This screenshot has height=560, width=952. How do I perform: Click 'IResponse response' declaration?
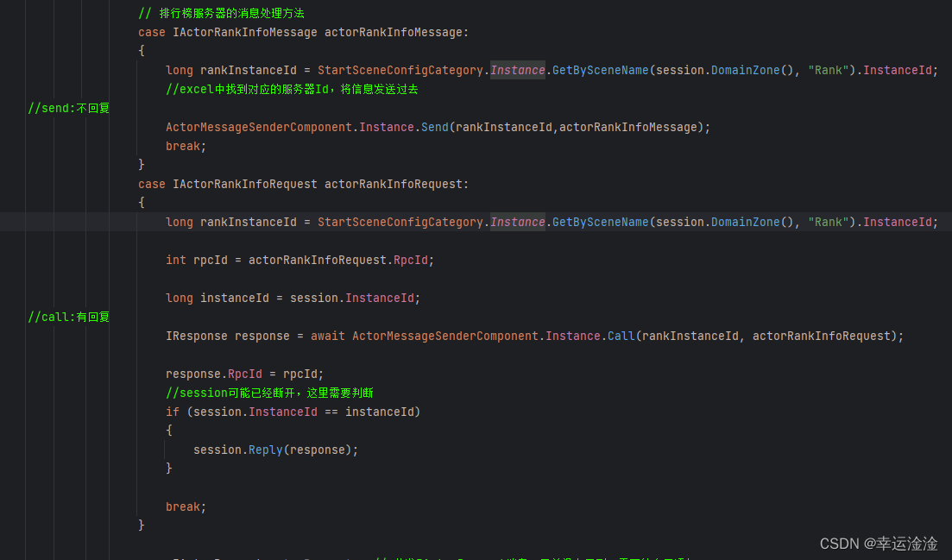pyautogui.click(x=228, y=336)
